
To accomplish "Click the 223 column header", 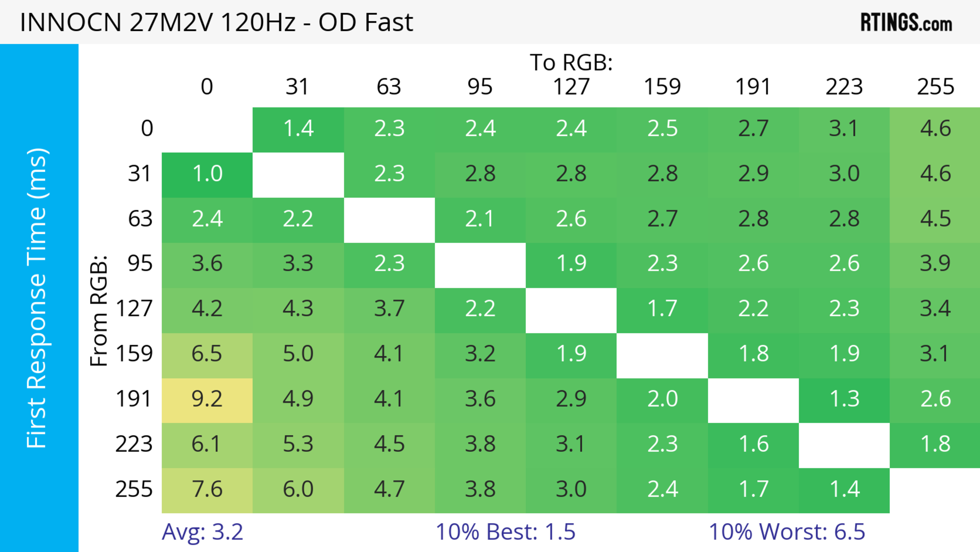I will 844,87.
